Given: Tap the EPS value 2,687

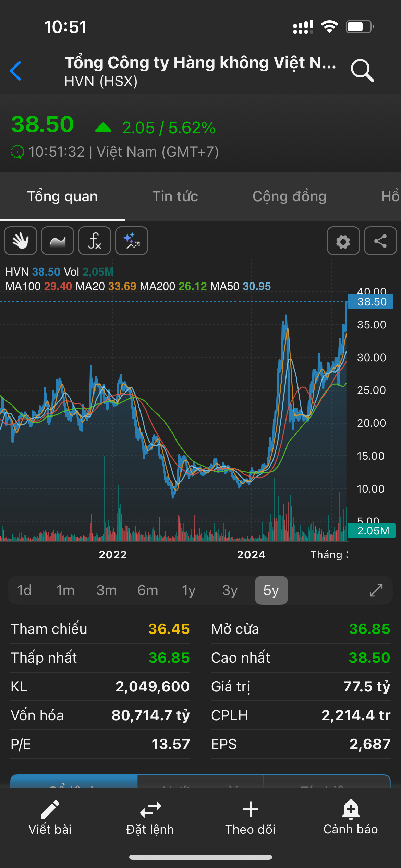Looking at the screenshot, I should coord(370,744).
